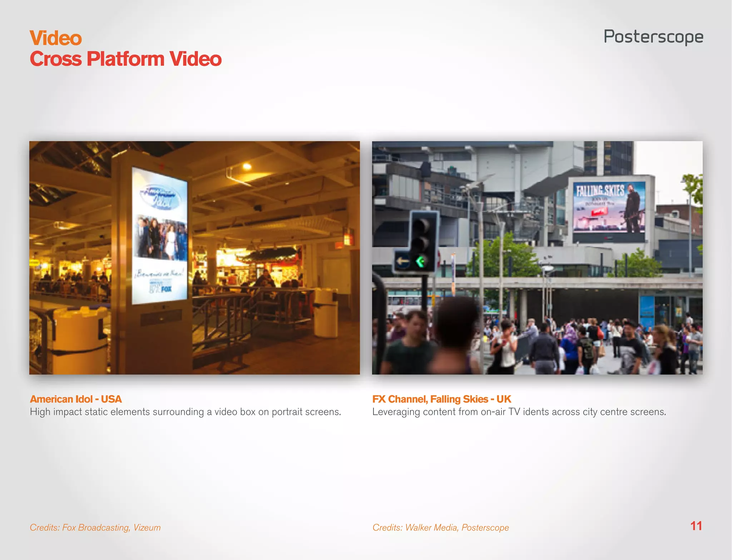
Task: Click the 'Cross Platform Video' title
Action: click(x=125, y=59)
